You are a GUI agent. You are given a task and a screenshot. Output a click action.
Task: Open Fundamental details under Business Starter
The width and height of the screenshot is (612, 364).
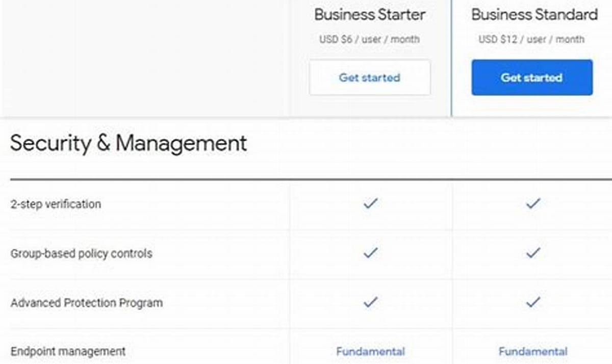(370, 351)
